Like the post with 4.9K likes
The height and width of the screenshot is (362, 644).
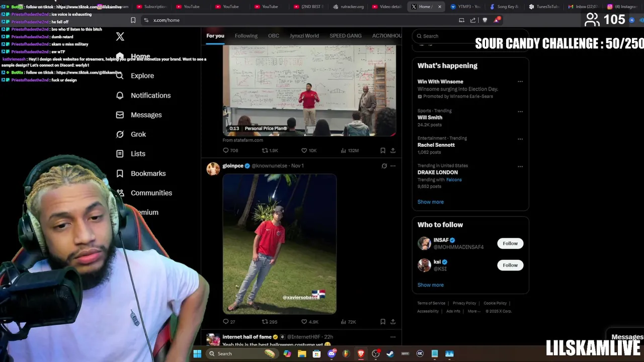(x=309, y=322)
